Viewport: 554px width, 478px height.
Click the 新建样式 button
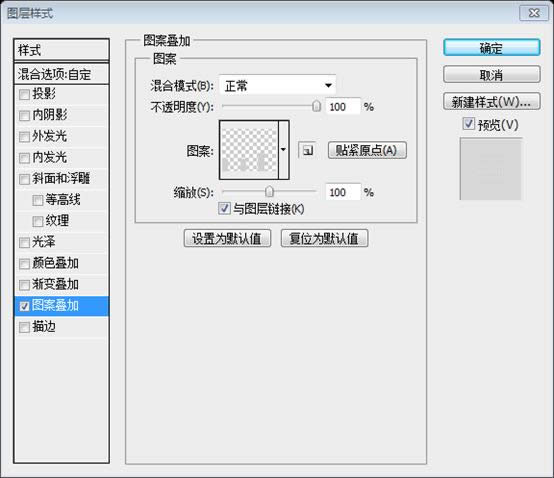[491, 102]
